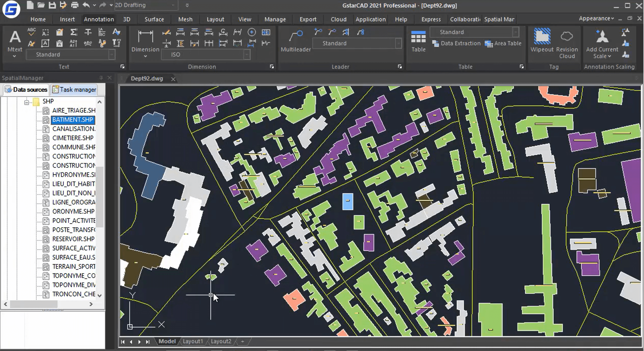Click the tree panel horizontal scrollbar

click(34, 304)
